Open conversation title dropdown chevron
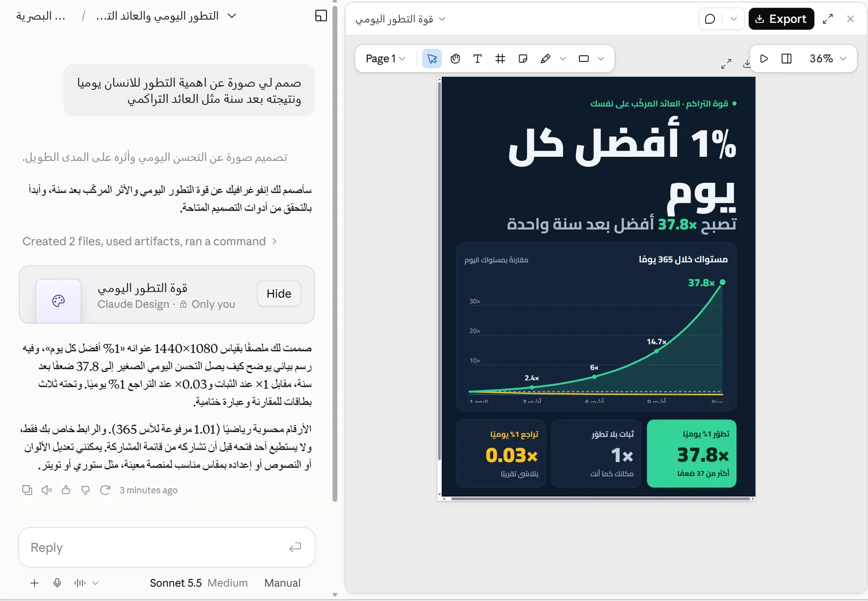Image resolution: width=868 pixels, height=601 pixels. coord(232,16)
